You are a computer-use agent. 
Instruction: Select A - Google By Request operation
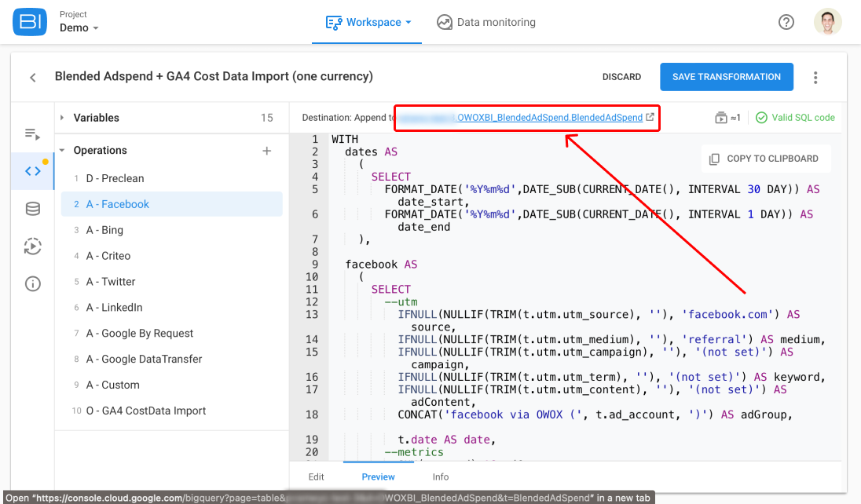click(172, 334)
